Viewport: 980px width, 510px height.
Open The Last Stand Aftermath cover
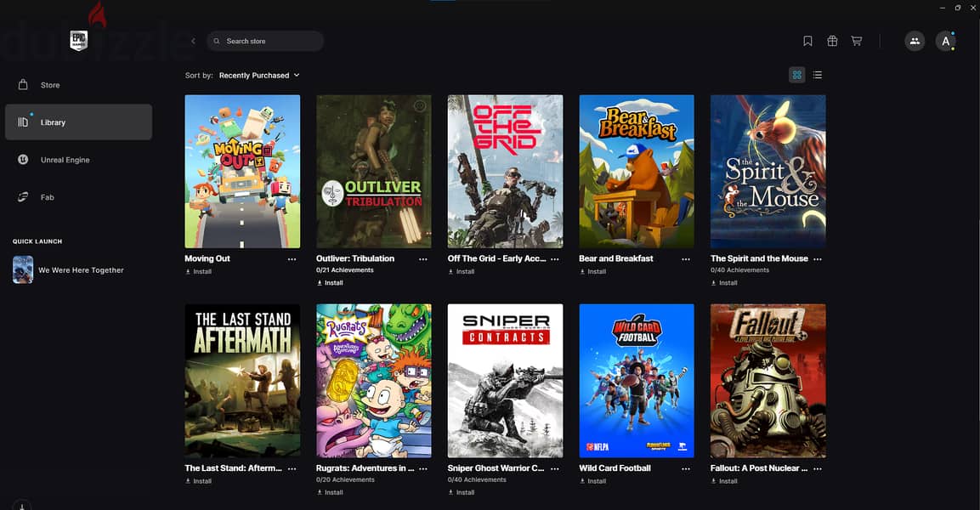pos(242,381)
